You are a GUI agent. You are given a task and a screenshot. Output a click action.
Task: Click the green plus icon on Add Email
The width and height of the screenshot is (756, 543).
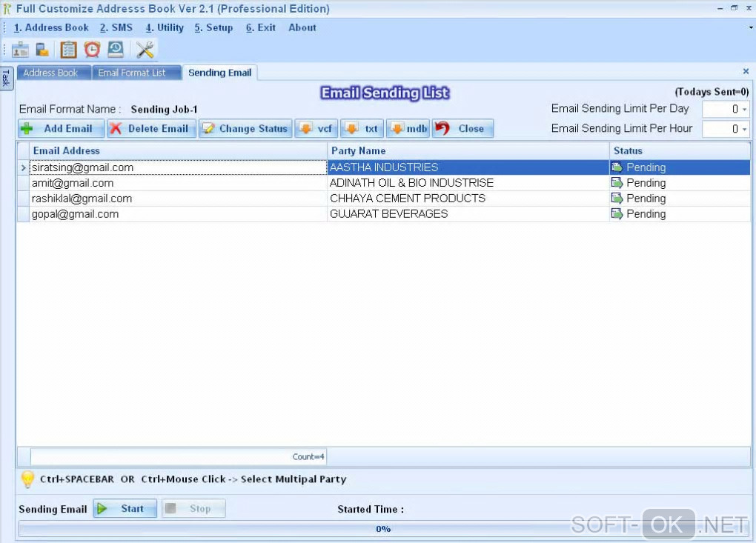(27, 129)
